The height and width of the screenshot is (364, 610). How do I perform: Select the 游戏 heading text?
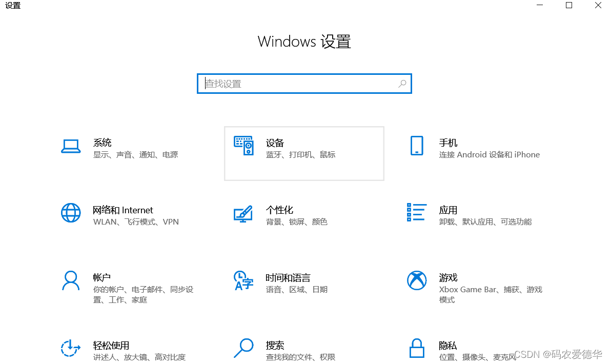448,278
